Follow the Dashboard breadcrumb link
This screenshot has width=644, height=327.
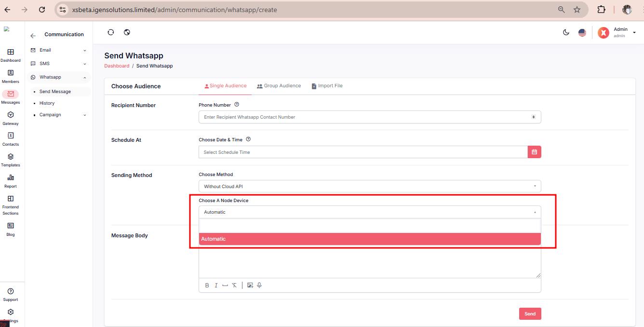tap(117, 66)
